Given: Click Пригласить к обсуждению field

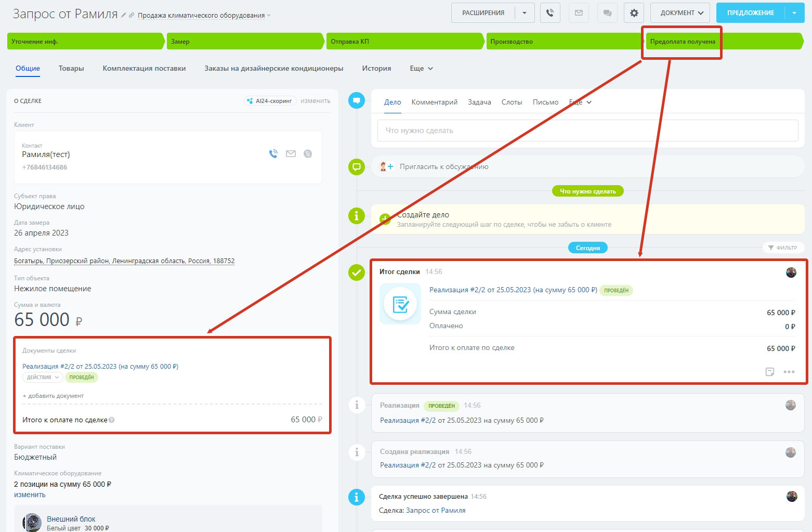Looking at the screenshot, I should point(588,167).
